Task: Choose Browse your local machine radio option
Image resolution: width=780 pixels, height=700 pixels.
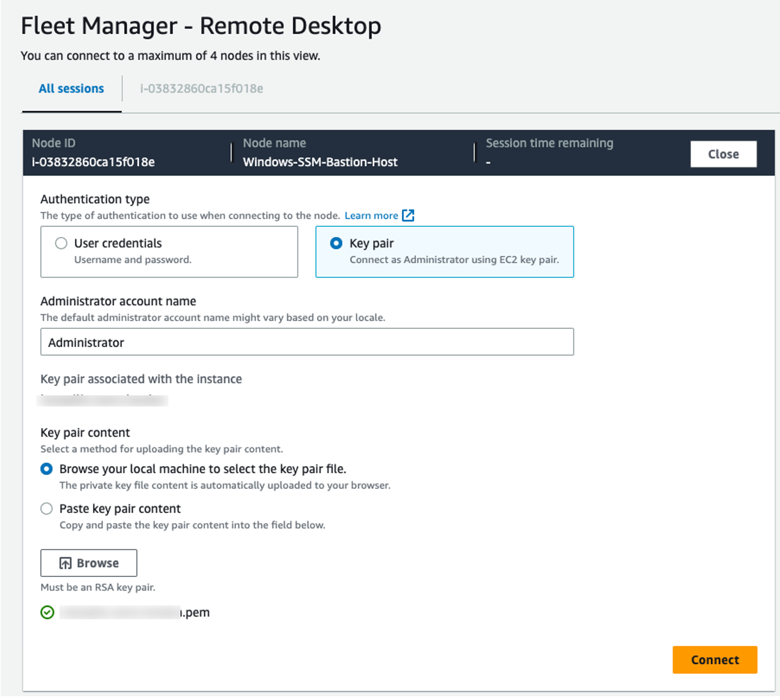Action: click(x=46, y=469)
